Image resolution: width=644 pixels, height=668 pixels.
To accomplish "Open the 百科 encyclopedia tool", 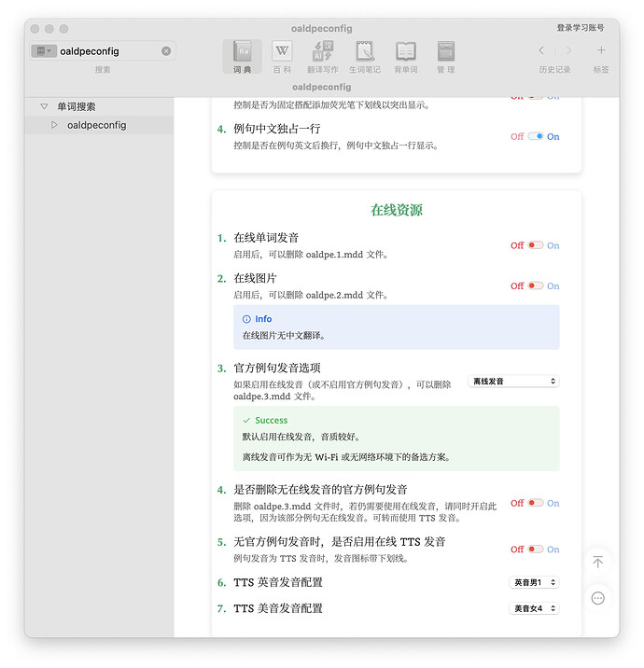I will pyautogui.click(x=282, y=57).
